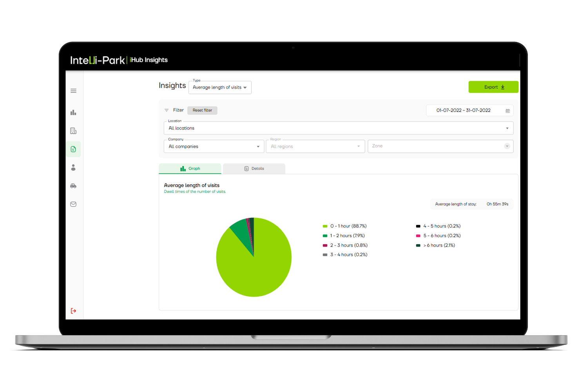Expand the All regions dropdown

(315, 147)
